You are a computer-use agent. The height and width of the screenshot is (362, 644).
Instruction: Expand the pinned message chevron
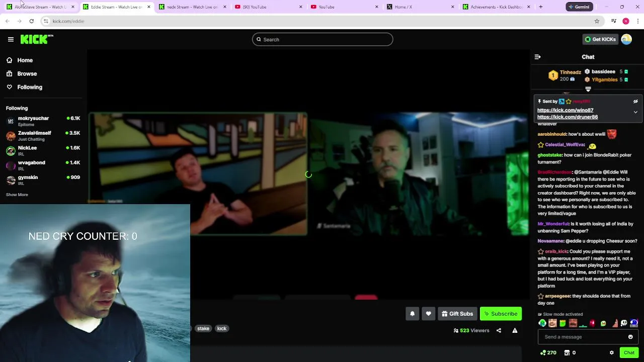635,112
